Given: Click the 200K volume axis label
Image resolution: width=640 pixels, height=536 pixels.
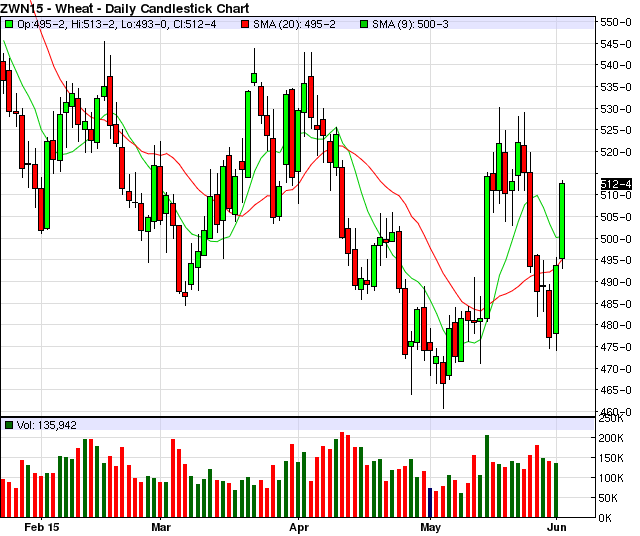Looking at the screenshot, I should (611, 438).
